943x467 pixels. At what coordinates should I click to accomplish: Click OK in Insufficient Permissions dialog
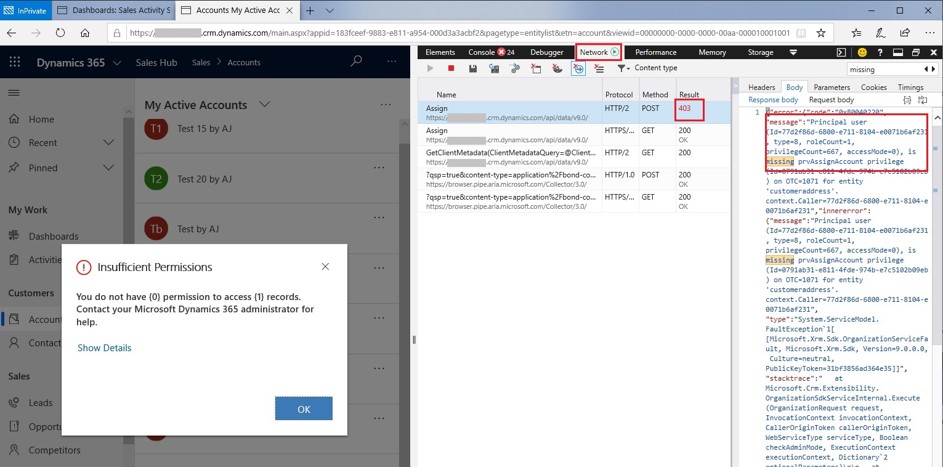coord(304,409)
